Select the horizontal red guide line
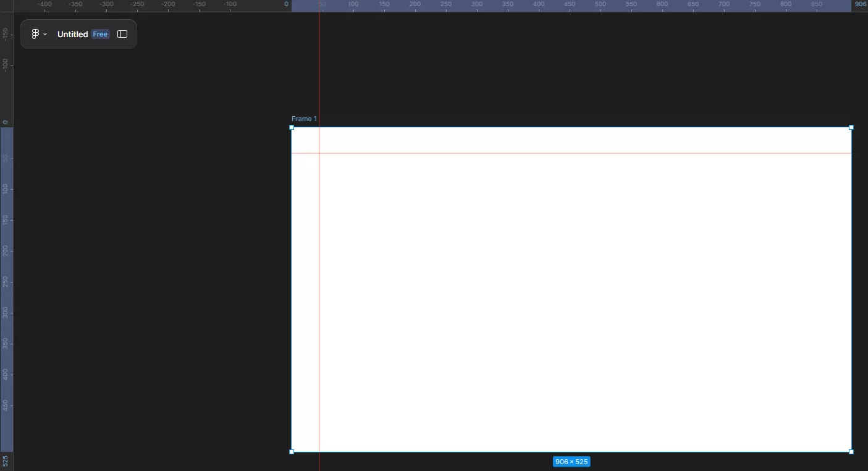The image size is (868, 471). (556, 153)
